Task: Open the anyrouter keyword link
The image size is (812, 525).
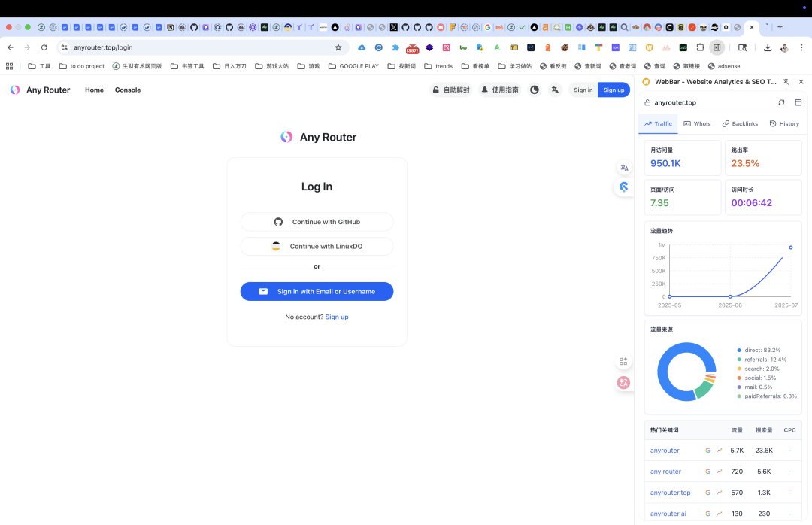Action: (665, 451)
